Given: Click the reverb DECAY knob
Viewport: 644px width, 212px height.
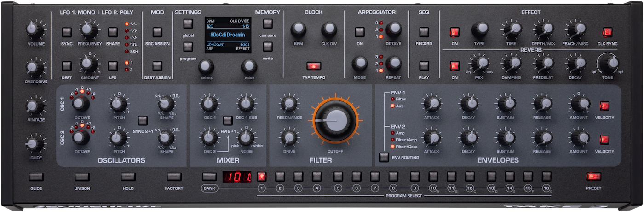Looking at the screenshot, I should point(575,63).
